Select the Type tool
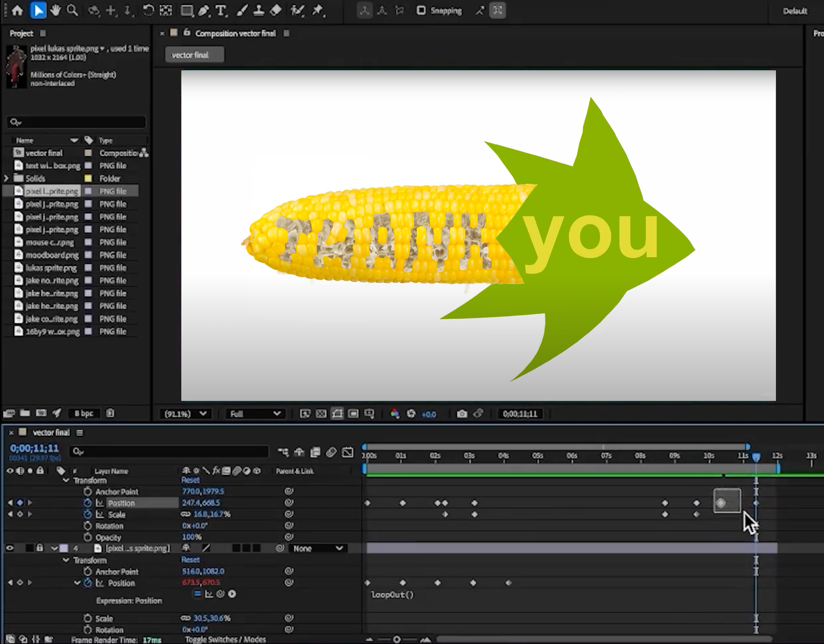Image resolution: width=824 pixels, height=644 pixels. click(x=221, y=10)
